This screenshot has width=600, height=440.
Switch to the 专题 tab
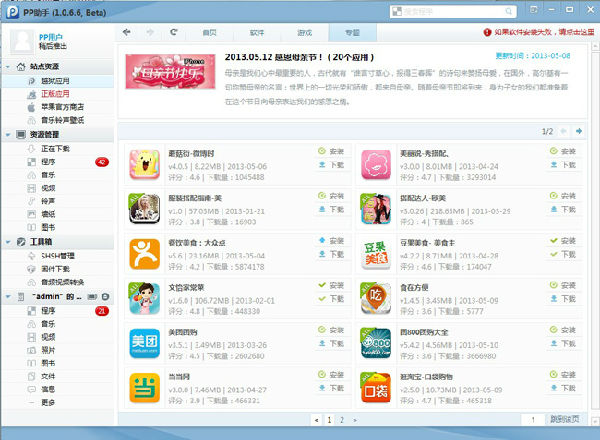tap(352, 33)
